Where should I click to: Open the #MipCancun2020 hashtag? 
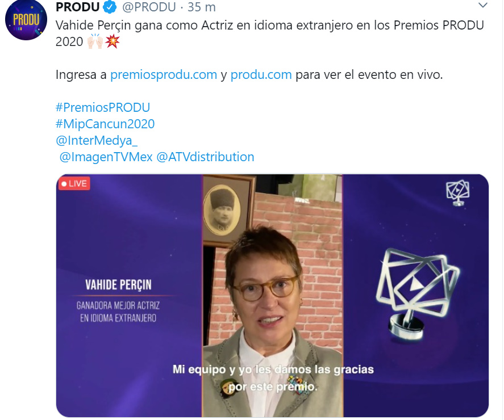[105, 124]
